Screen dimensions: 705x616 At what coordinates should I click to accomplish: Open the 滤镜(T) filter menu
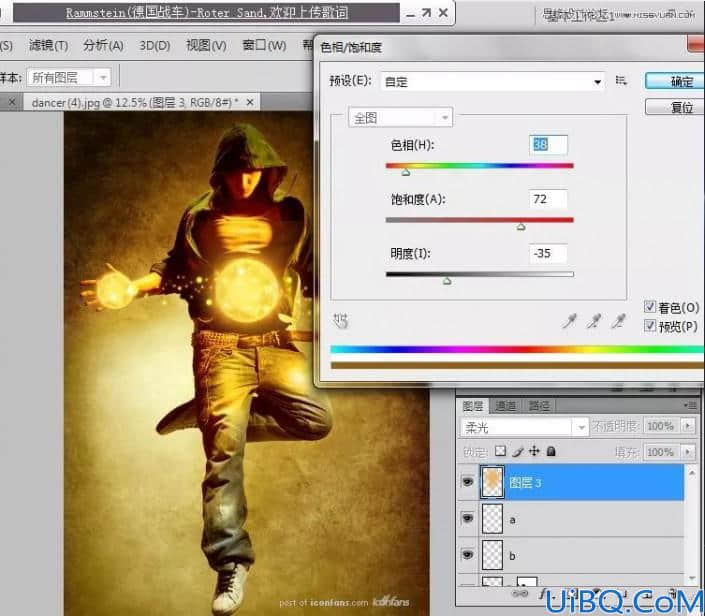tap(48, 45)
